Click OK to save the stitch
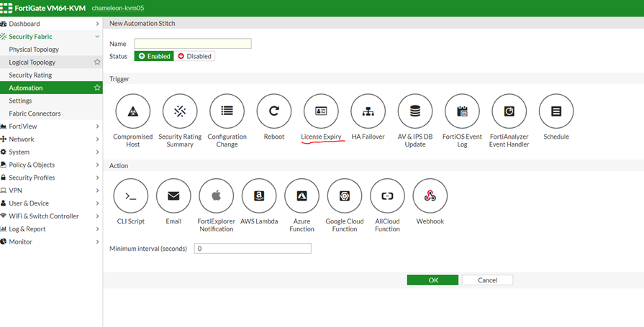The width and height of the screenshot is (644, 327). (x=432, y=280)
